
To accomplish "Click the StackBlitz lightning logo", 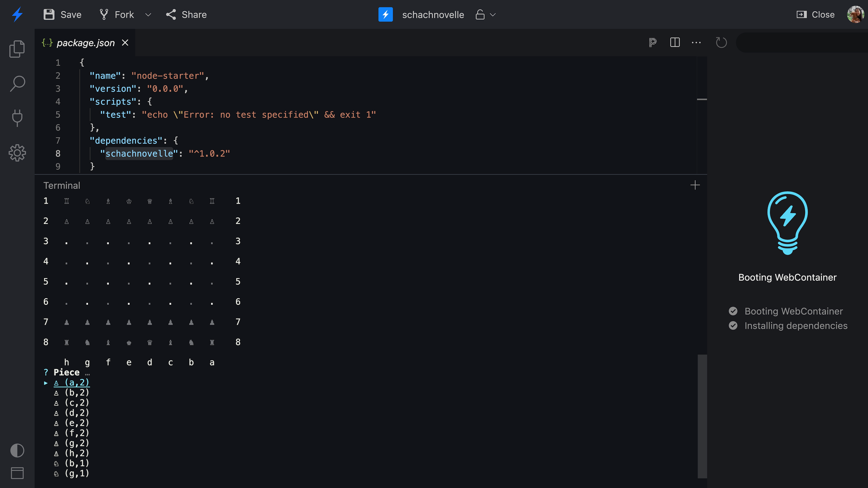I will (17, 14).
